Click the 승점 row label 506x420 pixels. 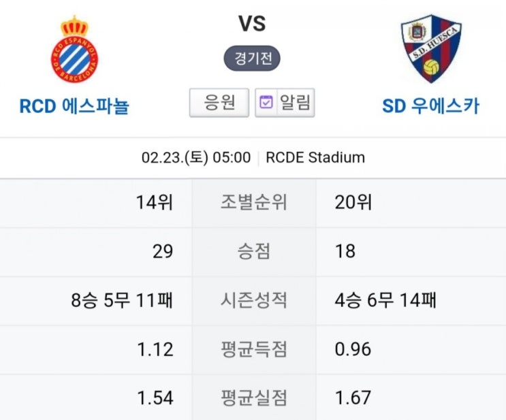[x=253, y=251]
